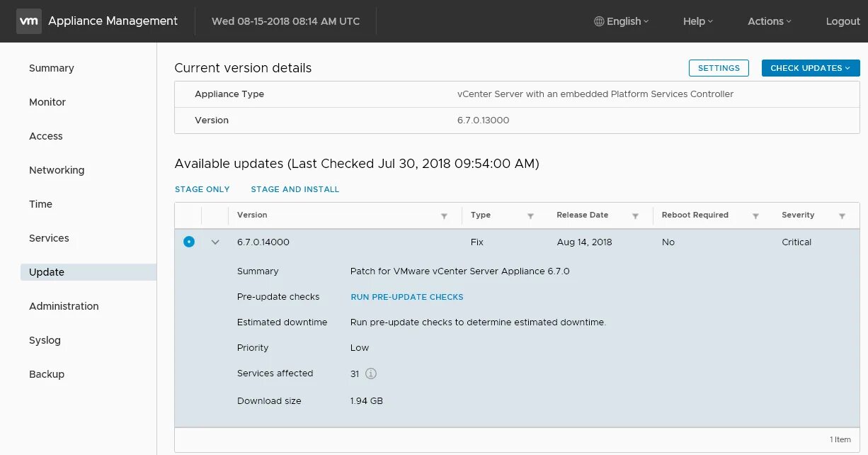The image size is (868, 455).
Task: Click the VMware vm logo icon
Action: click(28, 21)
